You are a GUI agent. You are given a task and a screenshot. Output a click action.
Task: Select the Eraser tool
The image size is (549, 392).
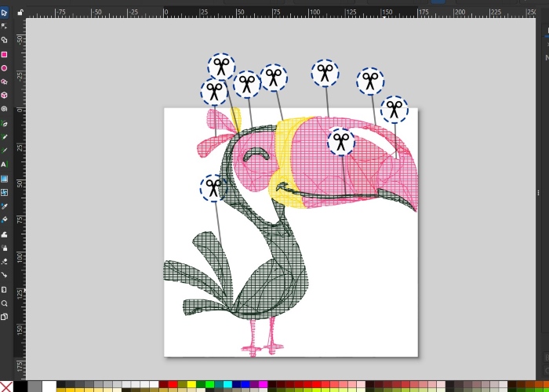(4, 261)
